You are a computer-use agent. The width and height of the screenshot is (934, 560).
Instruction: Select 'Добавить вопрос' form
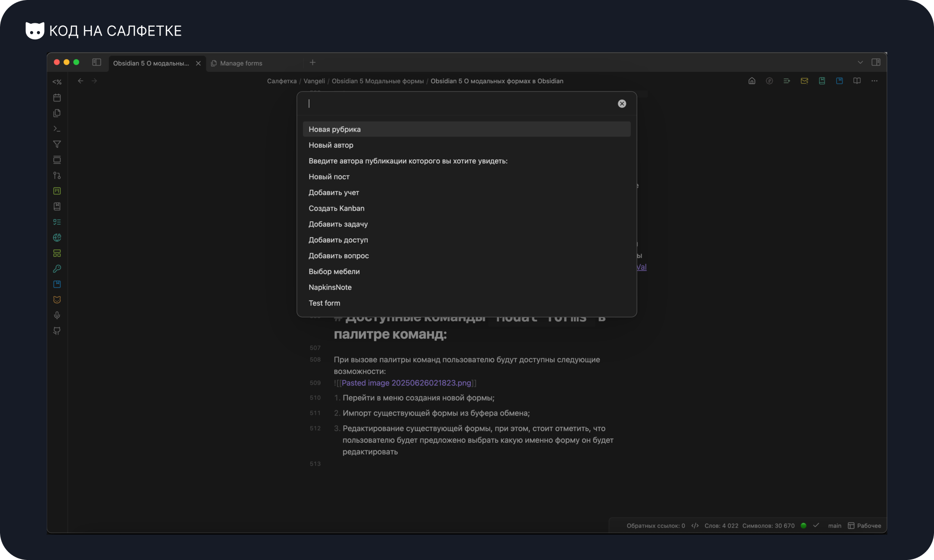point(467,256)
